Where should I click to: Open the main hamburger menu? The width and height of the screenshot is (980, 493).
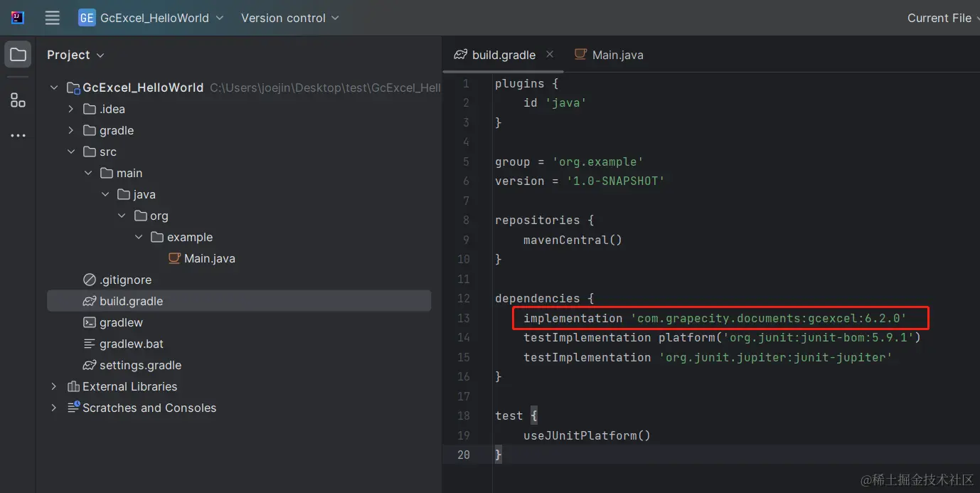[53, 18]
